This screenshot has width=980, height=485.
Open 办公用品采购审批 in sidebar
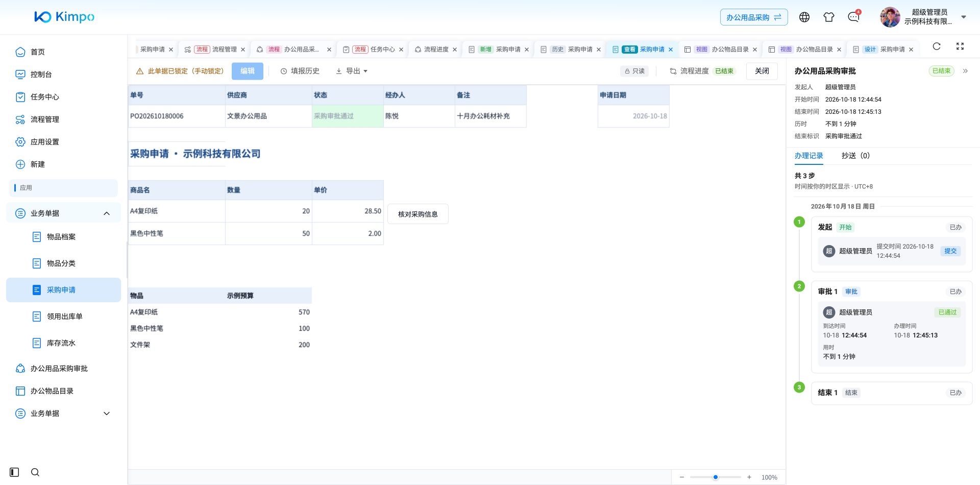[63, 369]
